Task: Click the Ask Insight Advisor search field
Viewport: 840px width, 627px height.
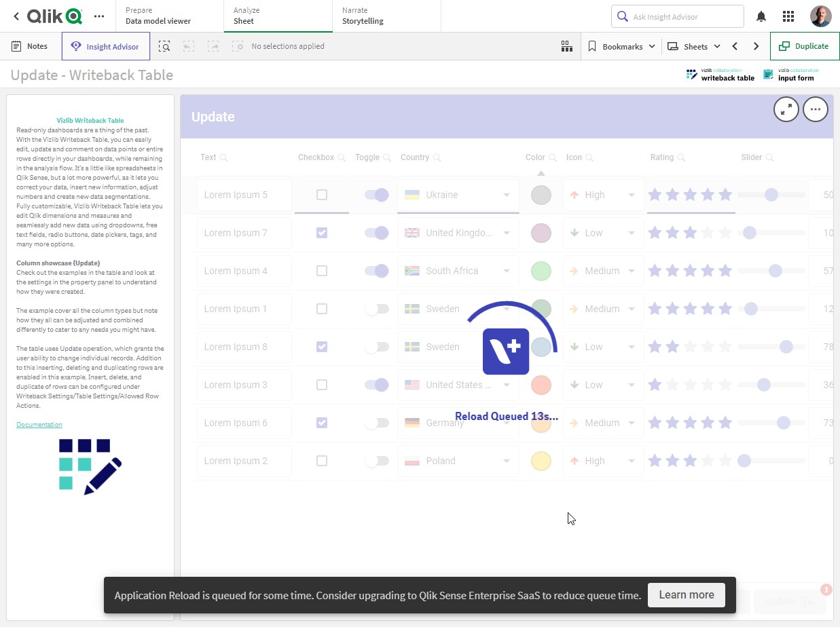Action: pos(678,16)
